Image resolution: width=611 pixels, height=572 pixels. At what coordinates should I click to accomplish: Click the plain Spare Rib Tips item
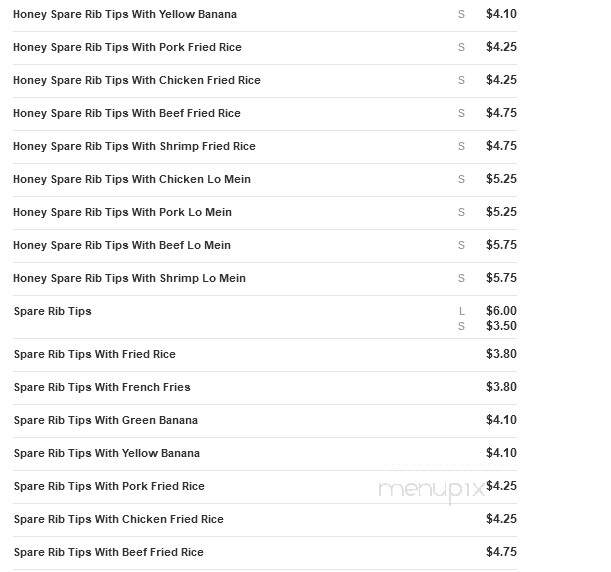[x=53, y=311]
